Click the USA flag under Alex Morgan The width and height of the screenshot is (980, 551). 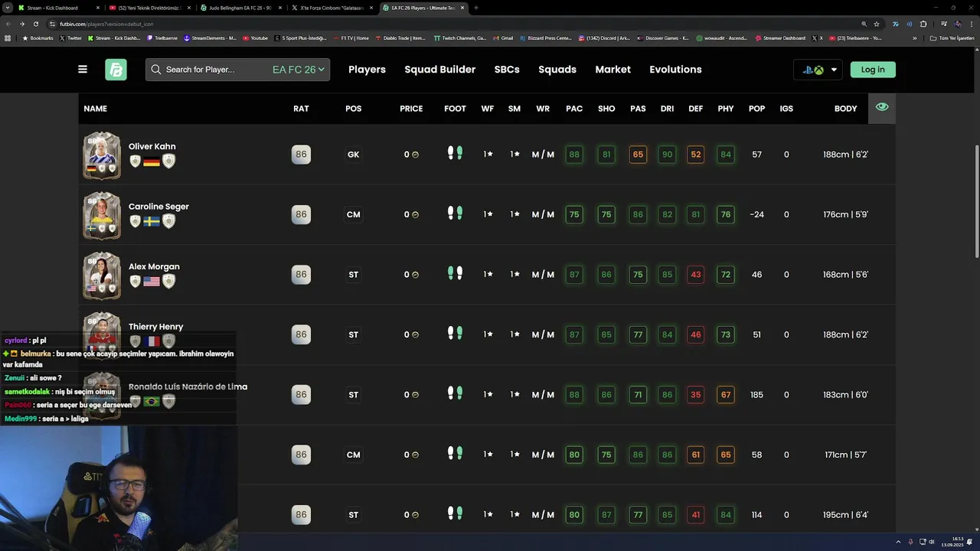tap(152, 281)
